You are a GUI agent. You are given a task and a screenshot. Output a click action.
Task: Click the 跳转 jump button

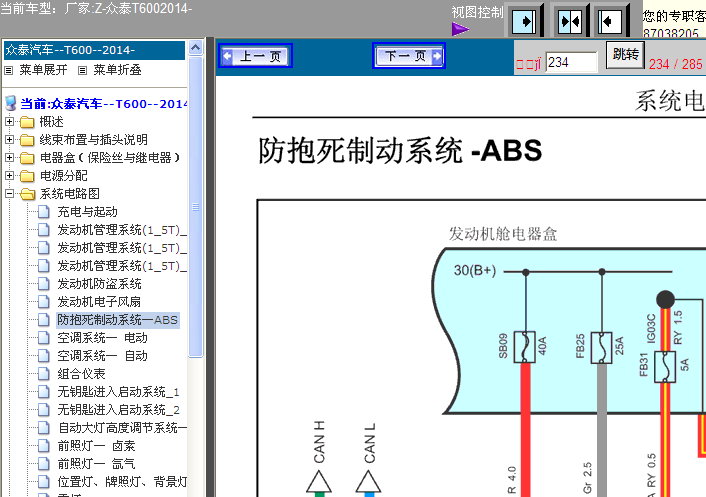[x=625, y=54]
